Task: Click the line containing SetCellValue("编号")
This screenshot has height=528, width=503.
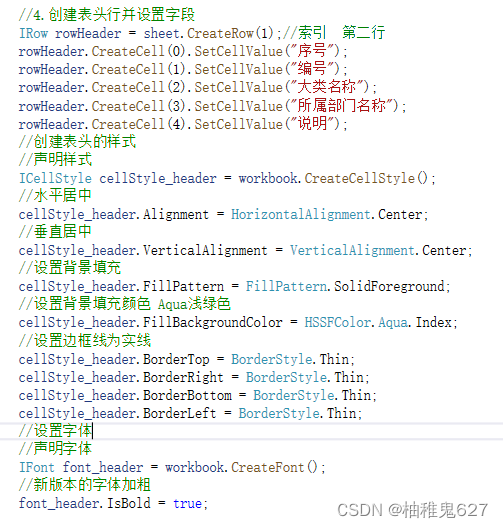Action: tap(183, 69)
